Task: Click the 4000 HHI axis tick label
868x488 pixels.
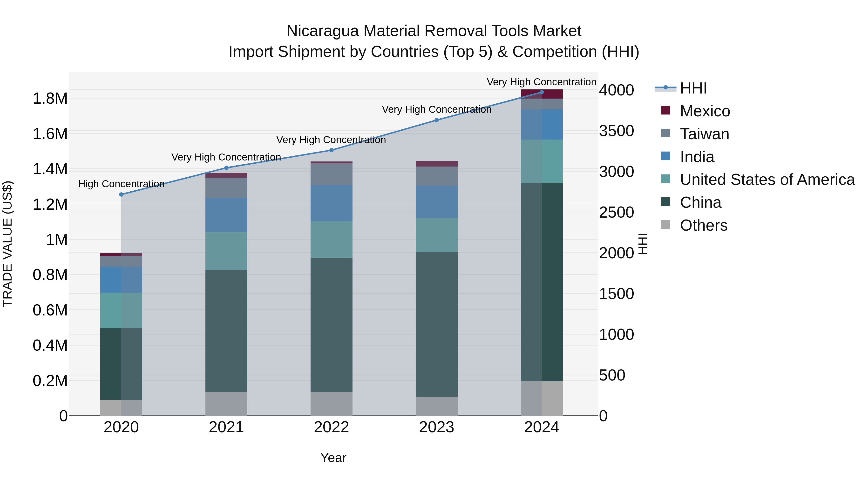Action: click(616, 90)
